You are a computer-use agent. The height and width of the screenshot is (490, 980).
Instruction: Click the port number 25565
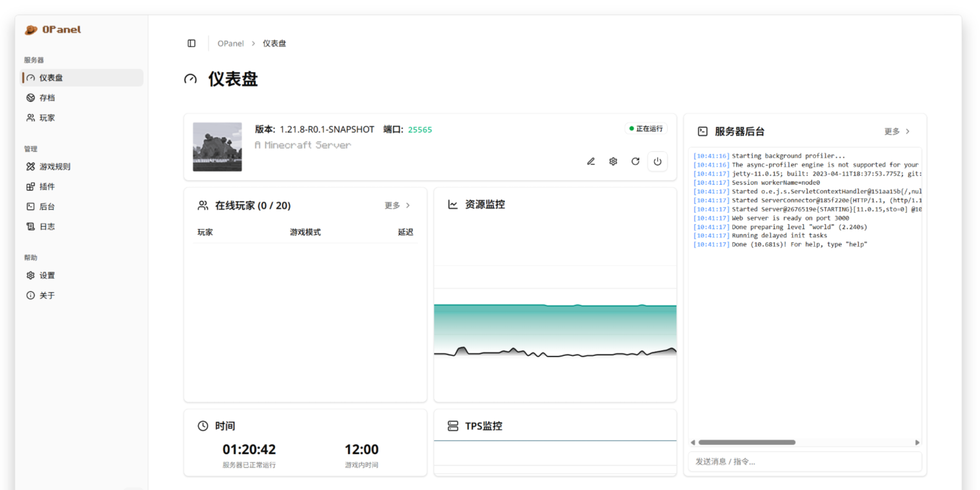coord(420,129)
